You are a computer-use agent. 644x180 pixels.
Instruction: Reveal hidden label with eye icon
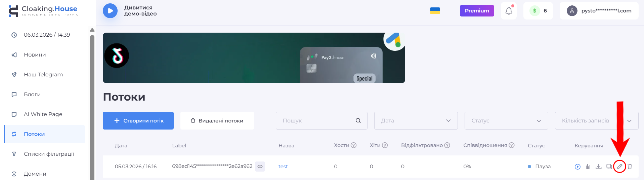[260, 167]
